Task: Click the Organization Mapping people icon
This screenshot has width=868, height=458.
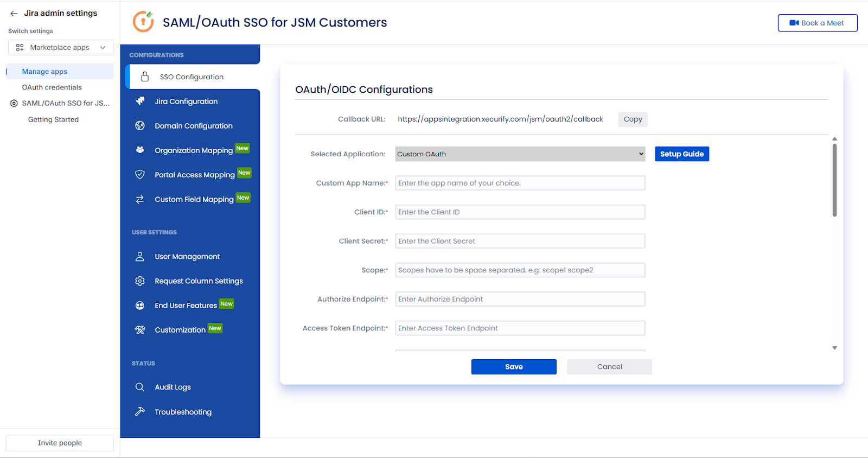Action: [x=140, y=150]
